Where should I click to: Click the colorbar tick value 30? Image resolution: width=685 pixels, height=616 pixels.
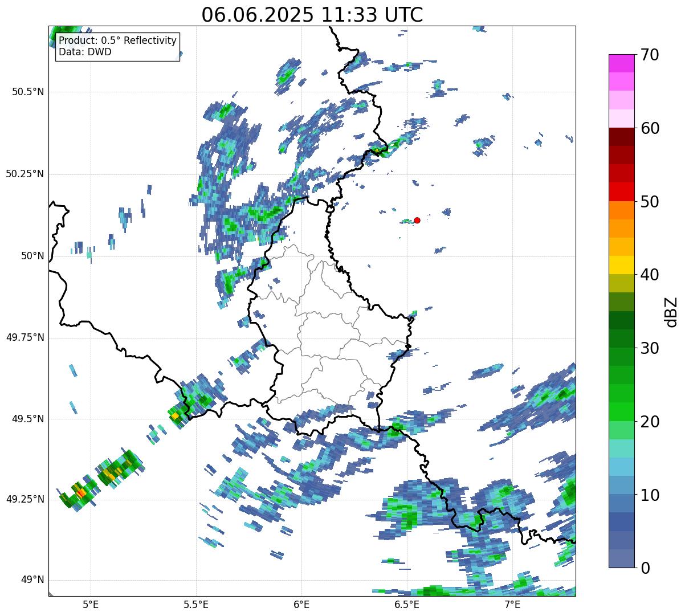point(650,348)
